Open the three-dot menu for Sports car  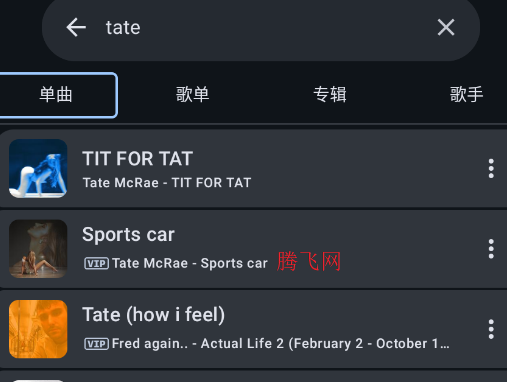(491, 249)
